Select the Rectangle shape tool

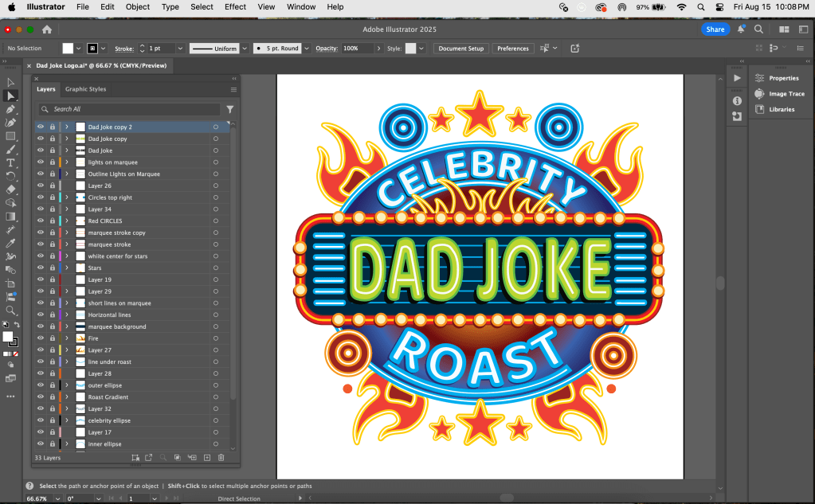coord(11,136)
